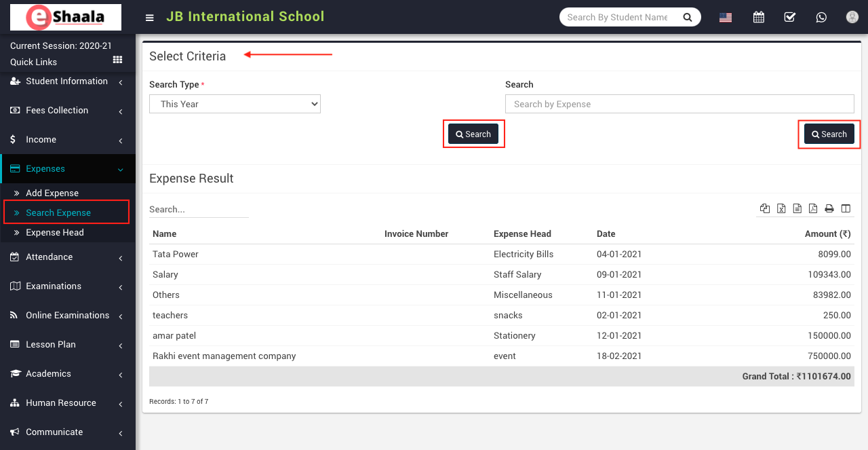Toggle the sidebar with the hamburger icon
The width and height of the screenshot is (868, 450).
150,18
